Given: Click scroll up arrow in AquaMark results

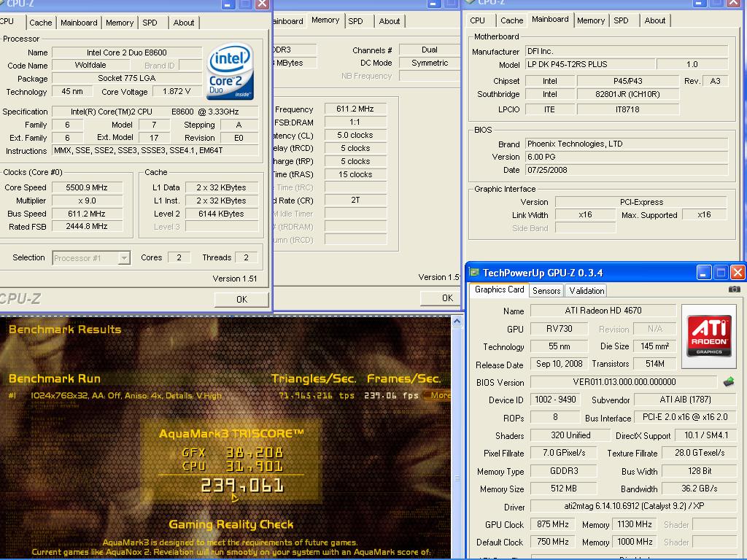Looking at the screenshot, I should tap(457, 322).
